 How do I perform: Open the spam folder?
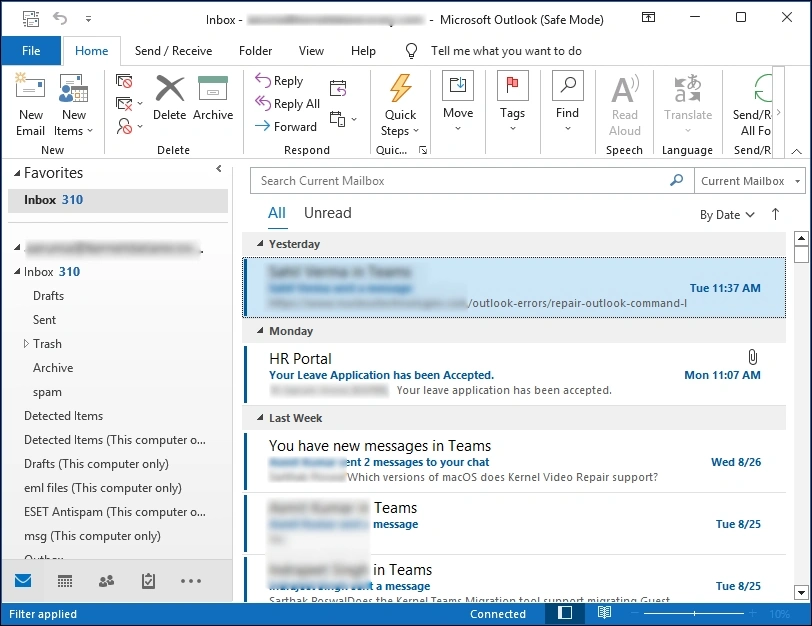tap(47, 392)
